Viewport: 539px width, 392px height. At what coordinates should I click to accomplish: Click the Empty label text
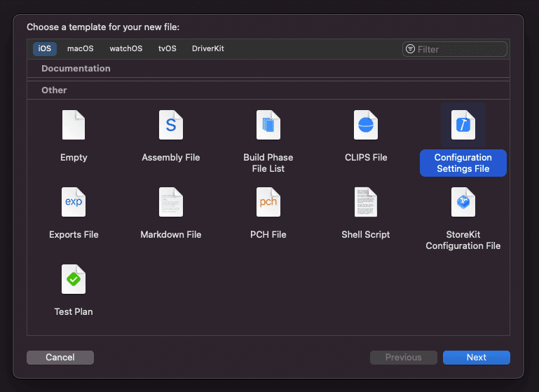point(74,158)
